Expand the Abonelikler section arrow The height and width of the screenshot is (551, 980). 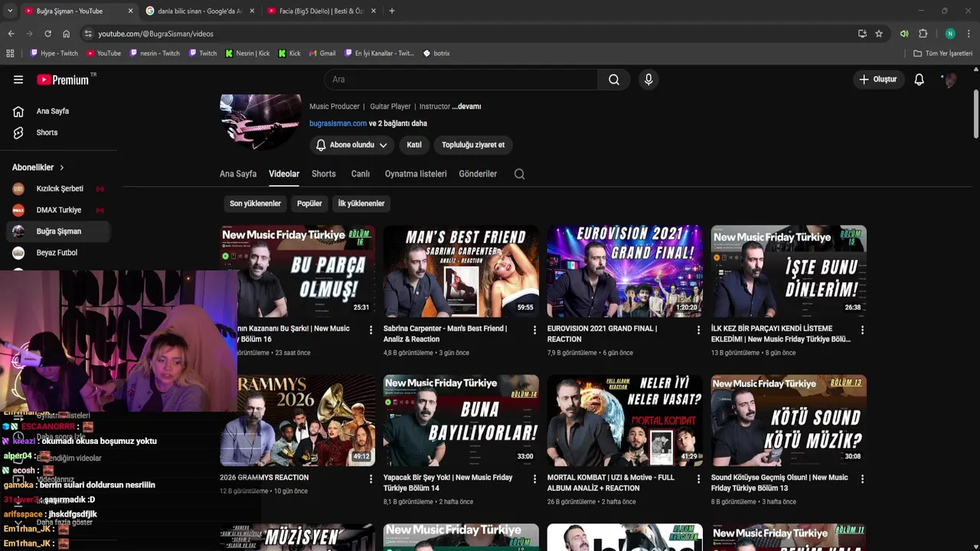(62, 168)
